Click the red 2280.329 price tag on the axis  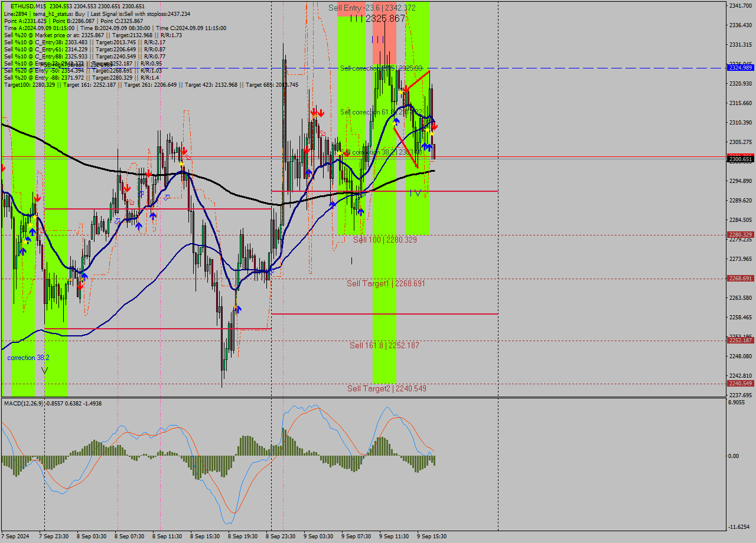tap(739, 234)
